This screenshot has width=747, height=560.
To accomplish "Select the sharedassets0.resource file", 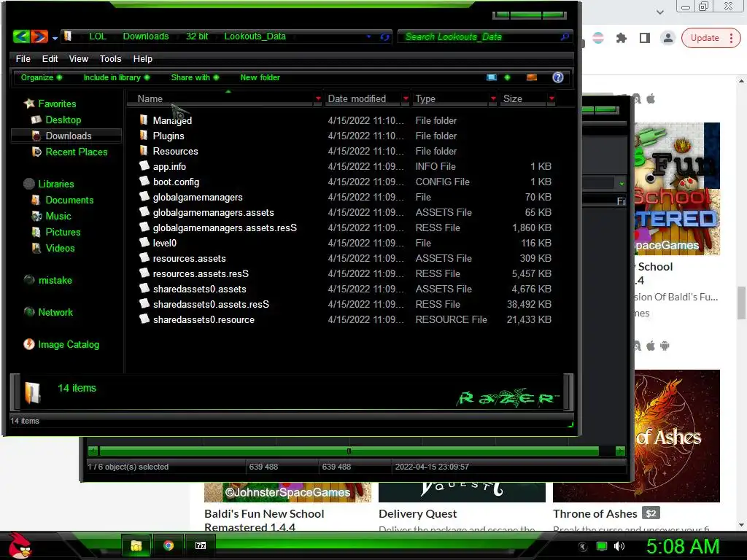I will tap(204, 319).
